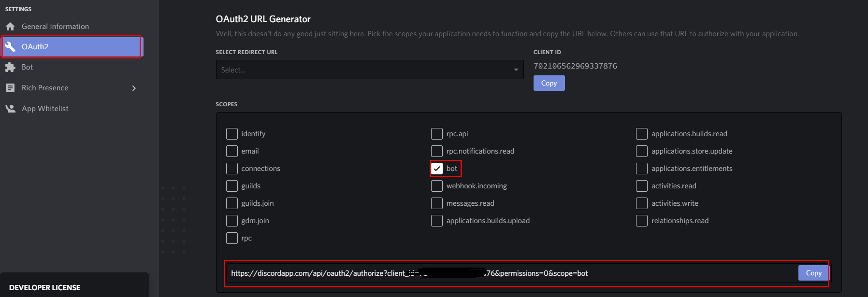This screenshot has height=297, width=868.
Task: Click the OAuth2 URL Generator heading
Action: pos(263,19)
